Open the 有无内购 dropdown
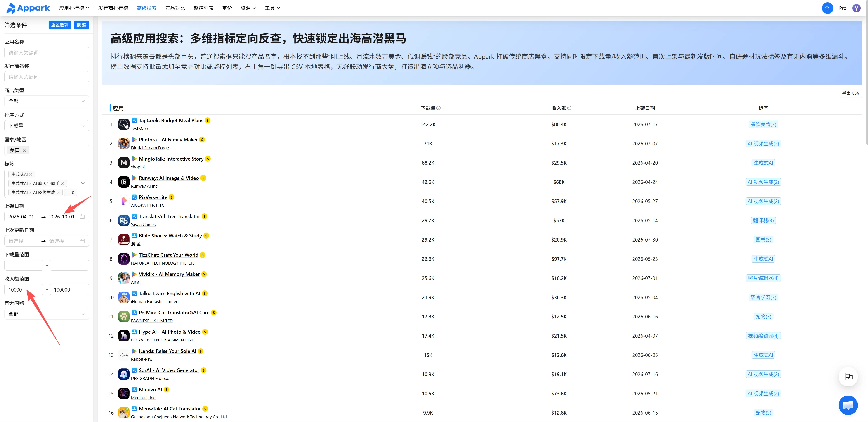 pos(47,314)
